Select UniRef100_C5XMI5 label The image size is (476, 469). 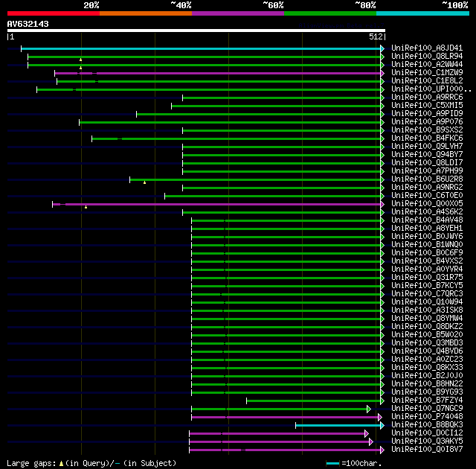(427, 106)
